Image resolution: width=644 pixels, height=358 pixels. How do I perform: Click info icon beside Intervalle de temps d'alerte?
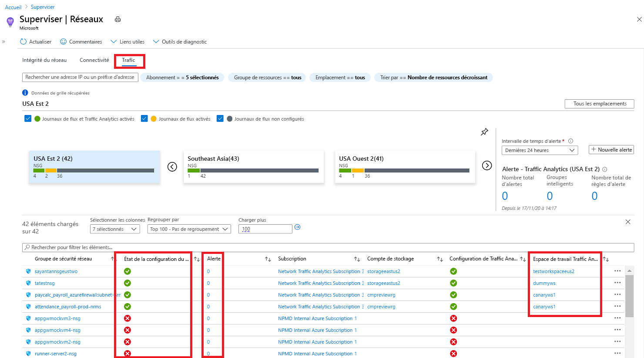tap(570, 141)
